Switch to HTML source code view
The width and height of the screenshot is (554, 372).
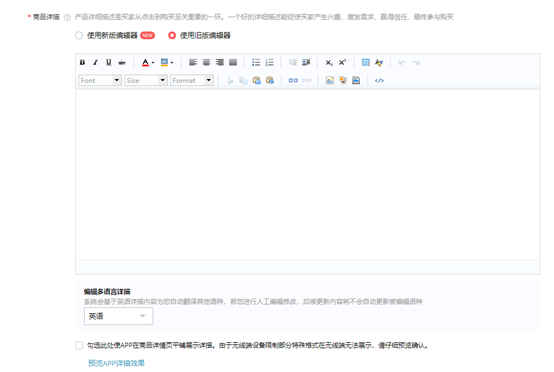(379, 81)
